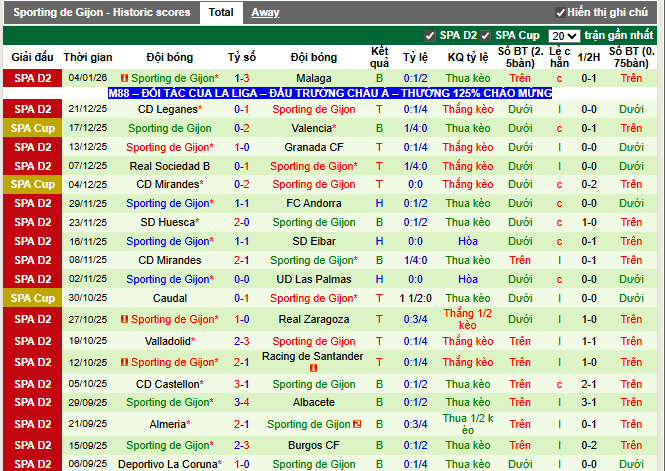Viewport: 665px width, 471px height.
Task: Click Thắng 1/2 kèo result in Zaragoza row
Action: coord(467,319)
